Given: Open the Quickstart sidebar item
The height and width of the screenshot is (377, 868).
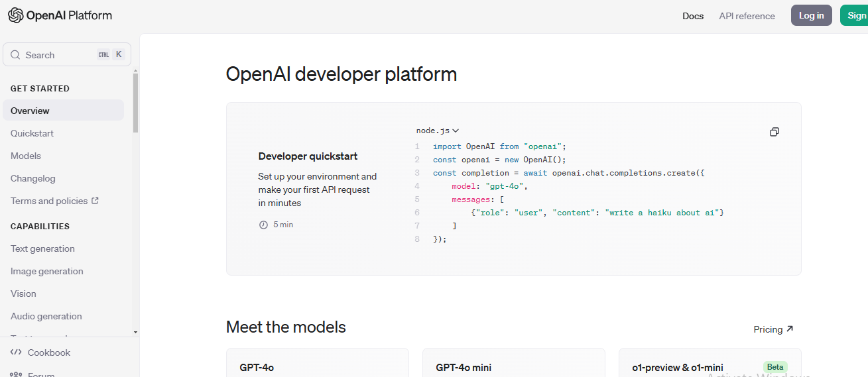Looking at the screenshot, I should tap(32, 133).
